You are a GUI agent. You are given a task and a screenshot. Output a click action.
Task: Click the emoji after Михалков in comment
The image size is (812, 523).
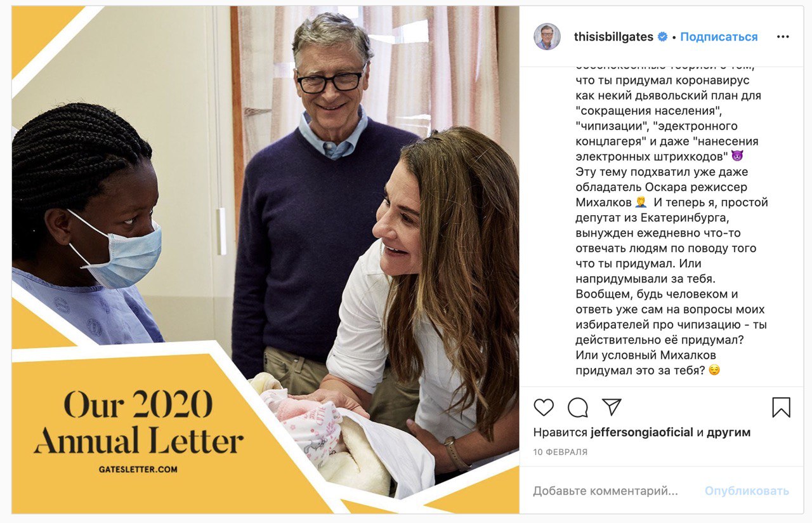(x=641, y=202)
